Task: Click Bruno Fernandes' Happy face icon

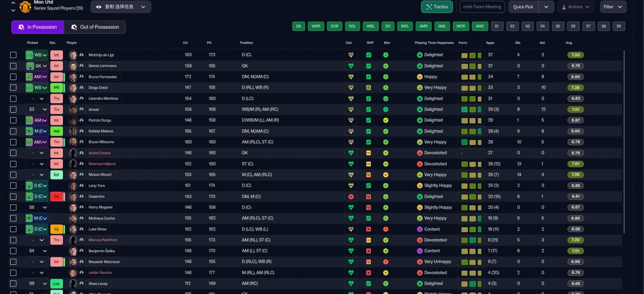Action: coord(420,77)
